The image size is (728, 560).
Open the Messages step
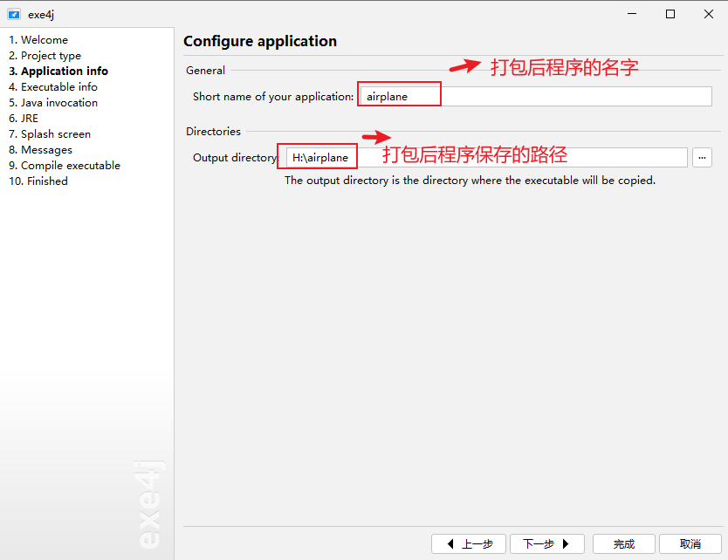[x=40, y=150]
